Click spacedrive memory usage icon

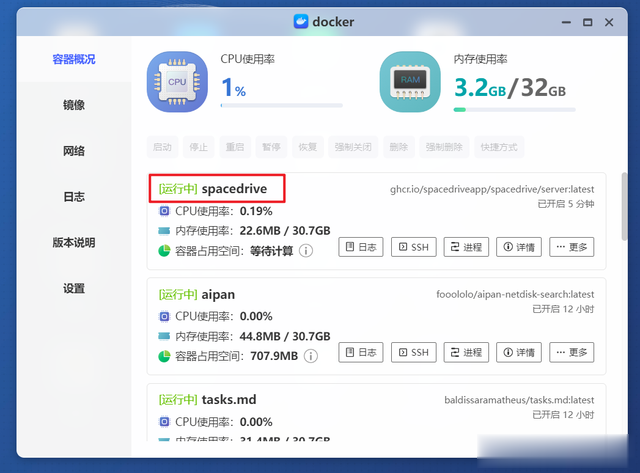(164, 231)
